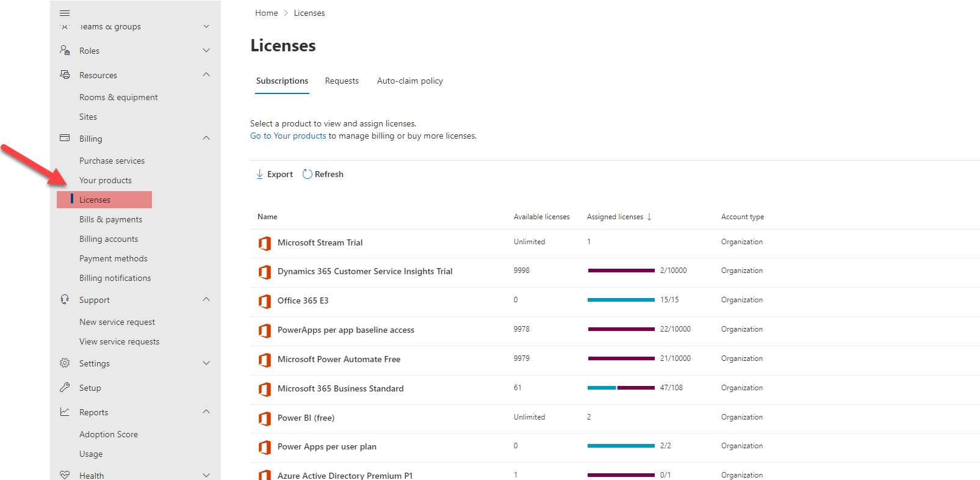Open the Auto-claim policy tab
Viewport: 980px width, 480px height.
[x=409, y=81]
